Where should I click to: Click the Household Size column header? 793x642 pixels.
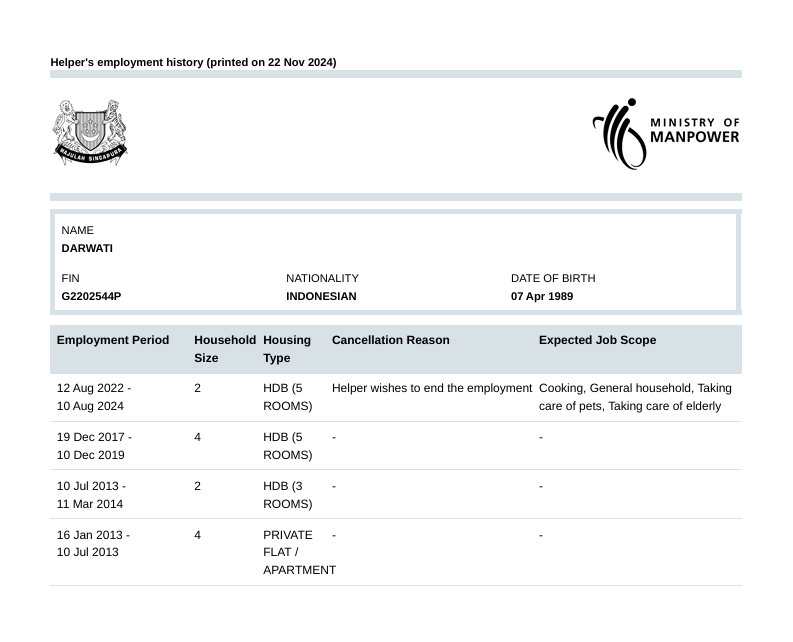tap(224, 349)
